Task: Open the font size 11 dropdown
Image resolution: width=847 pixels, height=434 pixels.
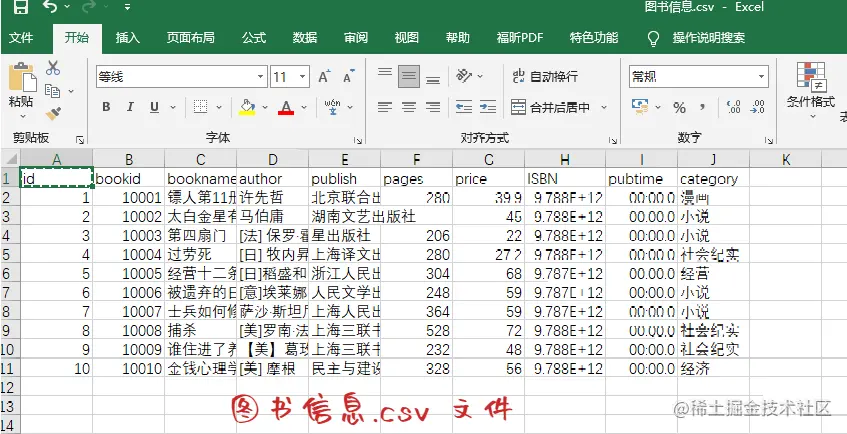Action: coord(303,77)
